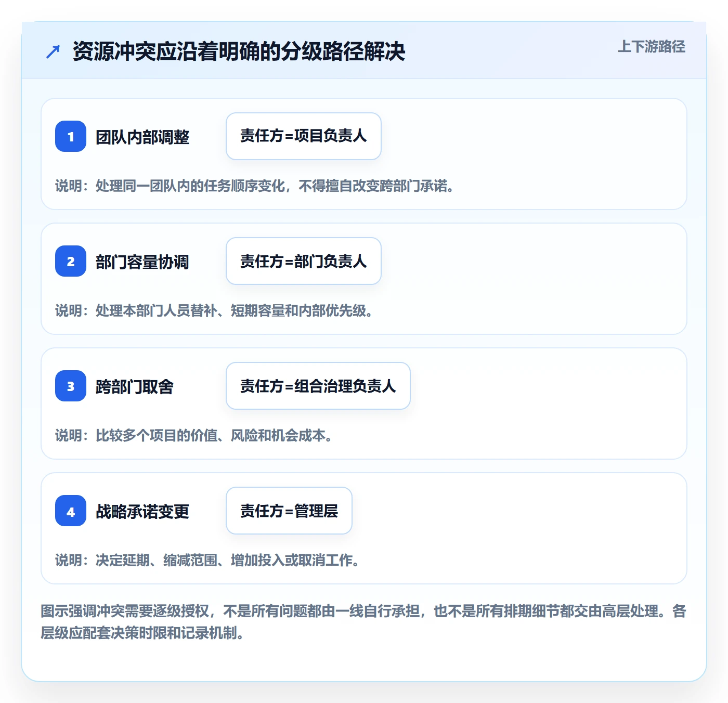
Task: Click description 比较多个项目的价值、风险和机会成本
Action: (194, 436)
